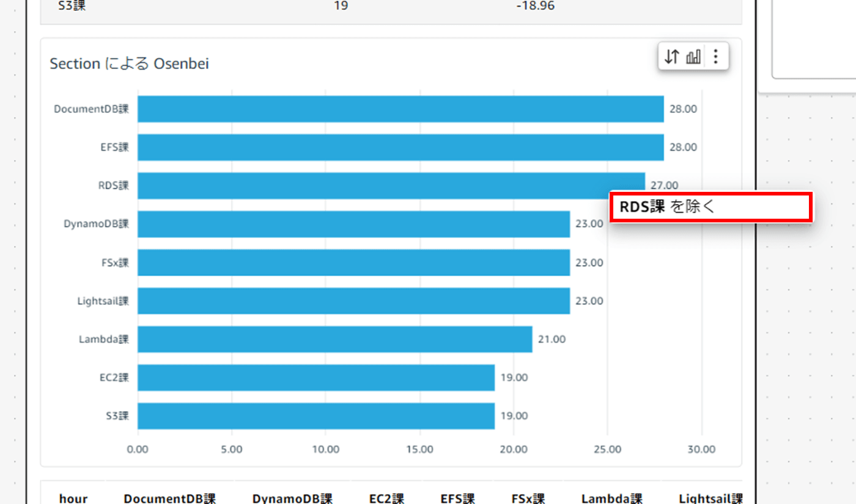Open the chart type bar-chart icon
Image resolution: width=856 pixels, height=504 pixels.
point(693,57)
